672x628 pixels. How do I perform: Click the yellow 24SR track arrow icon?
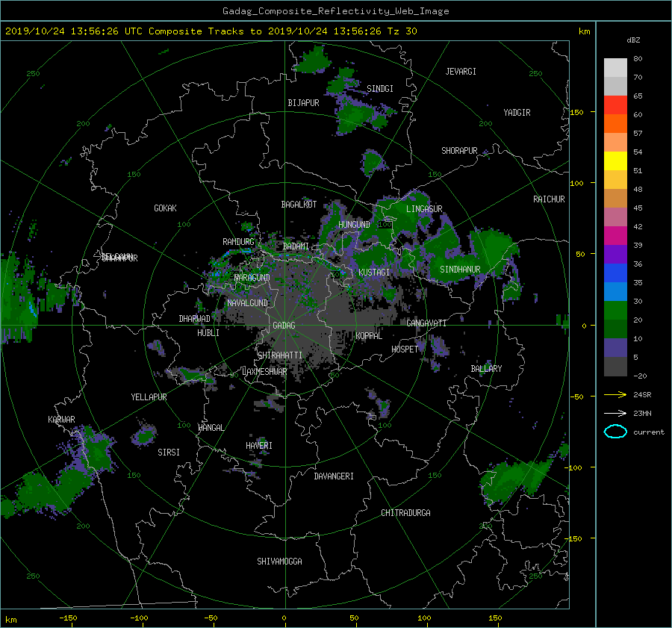pos(615,394)
